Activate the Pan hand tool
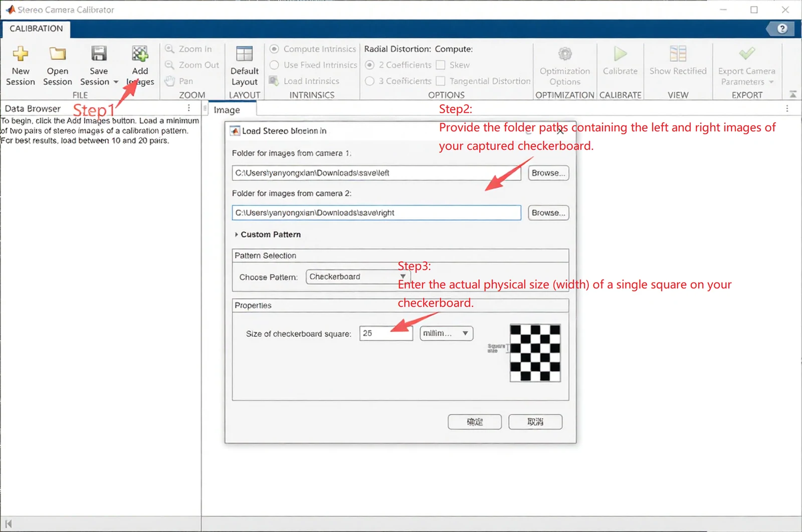This screenshot has width=802, height=532. tap(179, 81)
